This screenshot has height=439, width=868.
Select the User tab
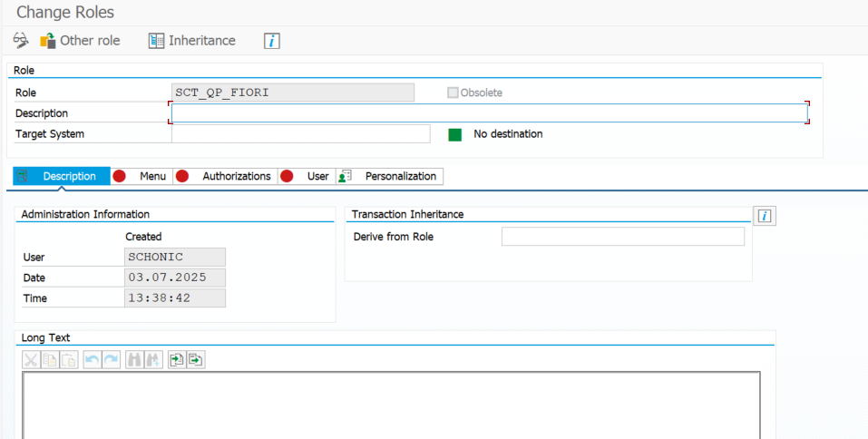[x=317, y=176]
